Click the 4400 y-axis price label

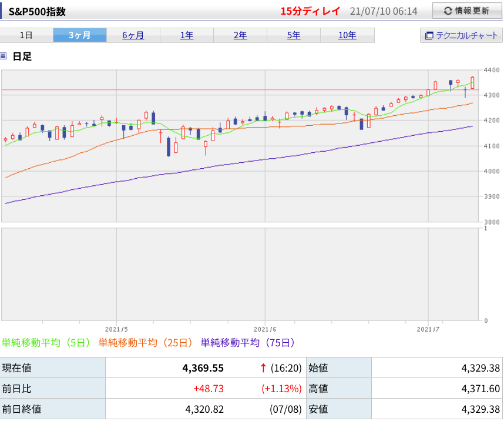492,70
